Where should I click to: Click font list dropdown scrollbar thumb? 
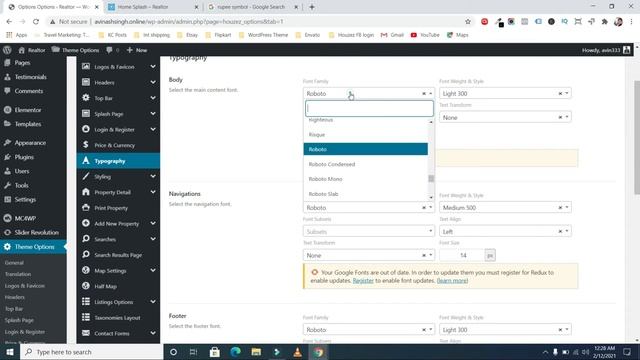click(431, 178)
